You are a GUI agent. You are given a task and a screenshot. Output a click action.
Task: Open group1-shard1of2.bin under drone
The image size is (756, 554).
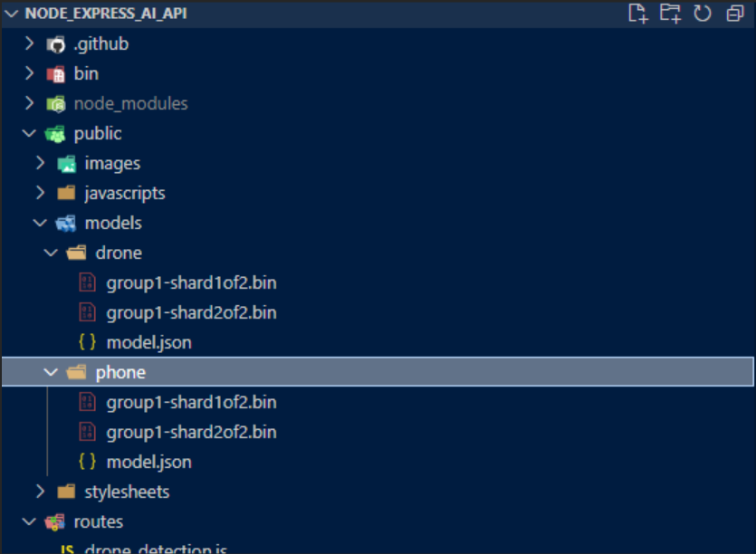tap(191, 283)
